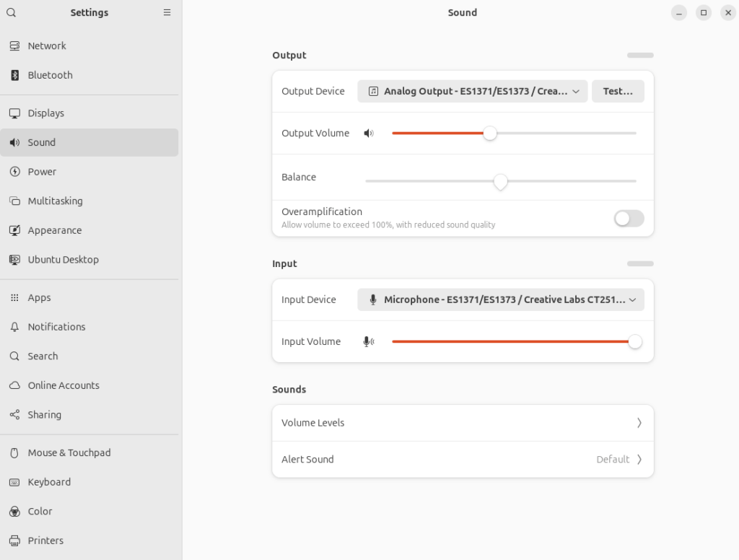Image resolution: width=739 pixels, height=560 pixels.
Task: Open the Volume Levels row
Action: tap(463, 423)
